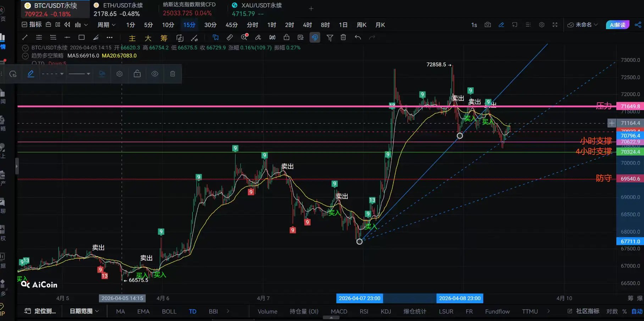Viewport: 644px width, 321px height.
Task: Open more drawing tools (three dots)
Action: click(x=110, y=37)
